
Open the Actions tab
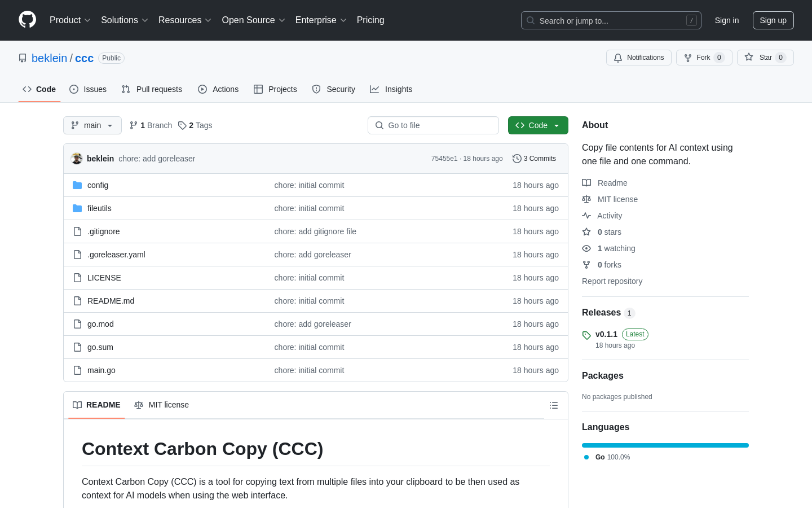point(218,89)
